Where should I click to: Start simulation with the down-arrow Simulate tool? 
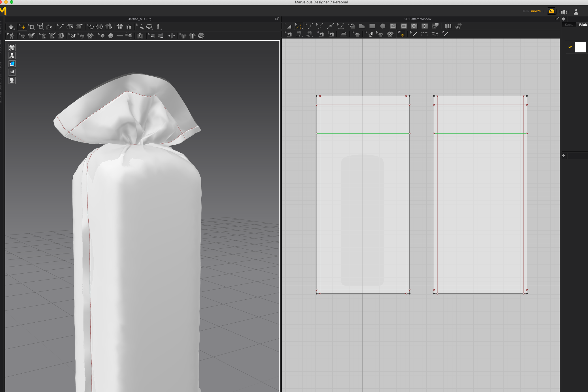pyautogui.click(x=11, y=27)
